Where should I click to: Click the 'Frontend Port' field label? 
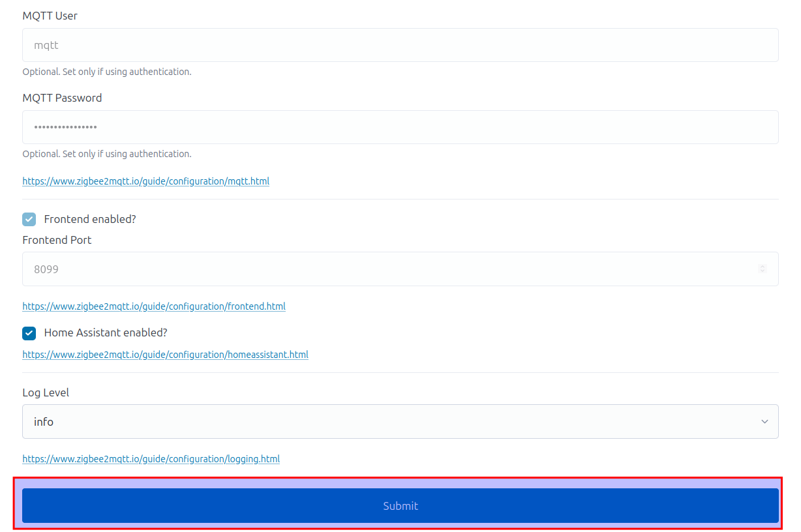[57, 240]
